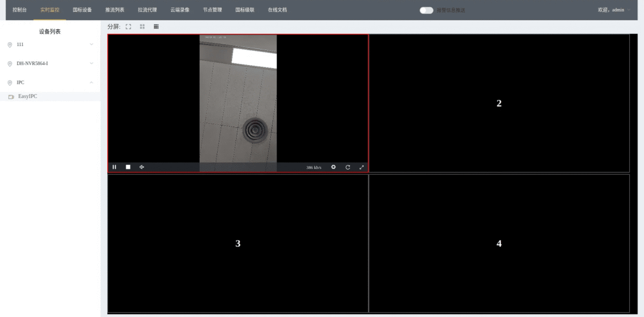Image resolution: width=644 pixels, height=317 pixels.
Task: Click the location pin icon beside 111
Action: 10,45
